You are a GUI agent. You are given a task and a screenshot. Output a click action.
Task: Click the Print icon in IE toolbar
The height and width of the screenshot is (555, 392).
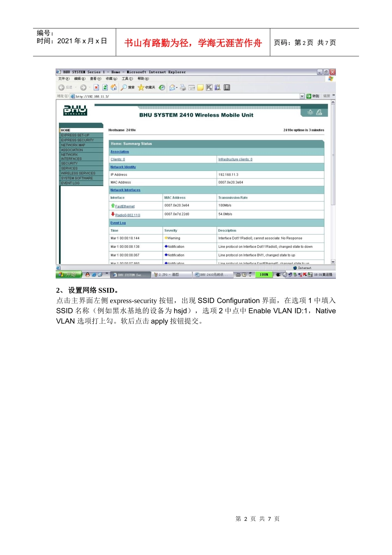click(183, 88)
